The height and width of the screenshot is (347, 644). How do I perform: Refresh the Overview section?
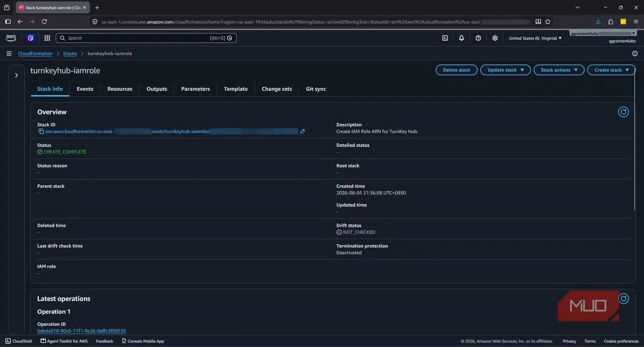623,112
